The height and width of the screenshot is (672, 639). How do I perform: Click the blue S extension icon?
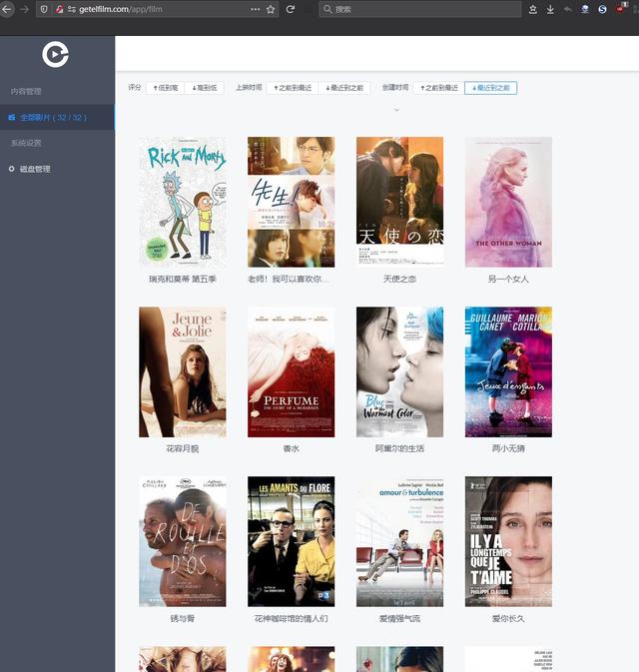click(602, 9)
